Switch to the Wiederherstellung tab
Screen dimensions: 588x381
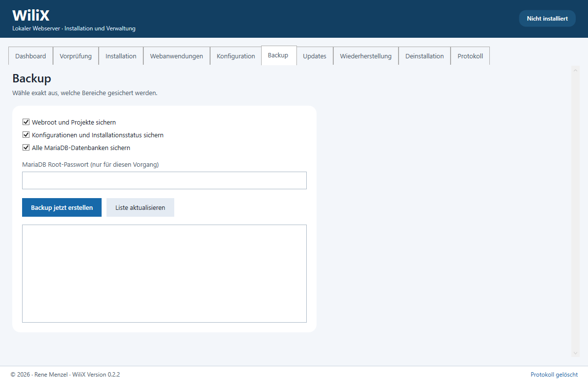pos(366,56)
